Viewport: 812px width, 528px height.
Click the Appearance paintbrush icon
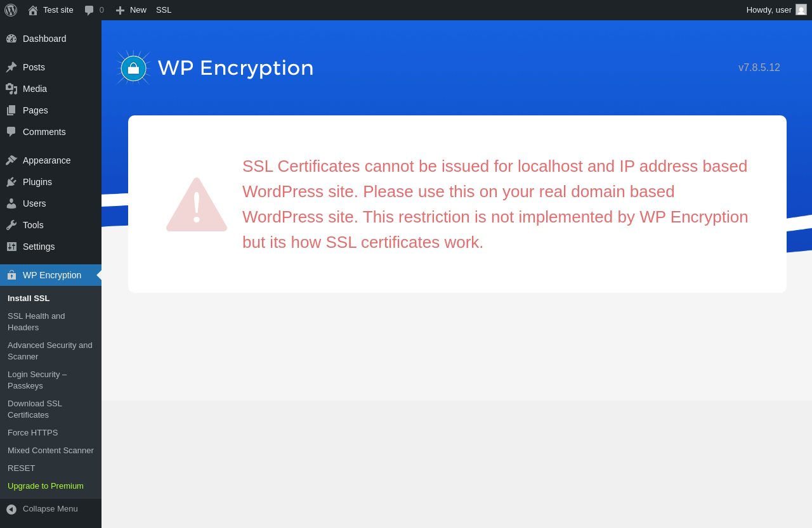point(11,160)
